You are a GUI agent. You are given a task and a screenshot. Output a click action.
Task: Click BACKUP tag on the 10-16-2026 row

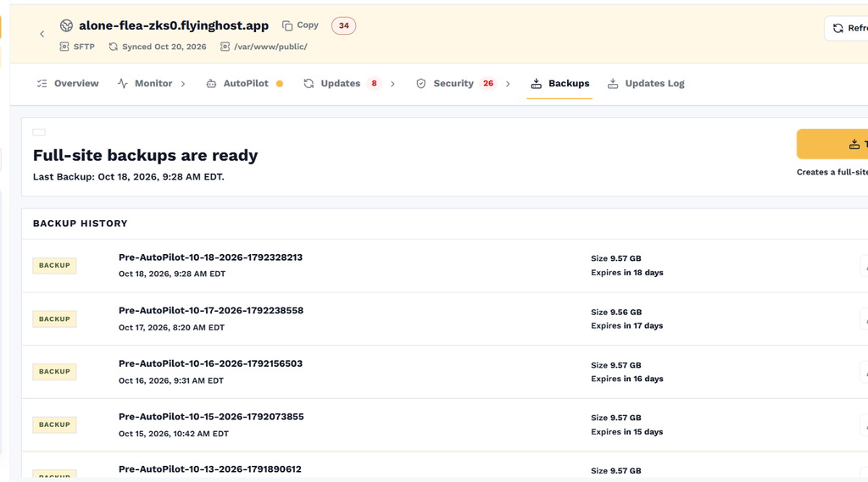pyautogui.click(x=54, y=372)
